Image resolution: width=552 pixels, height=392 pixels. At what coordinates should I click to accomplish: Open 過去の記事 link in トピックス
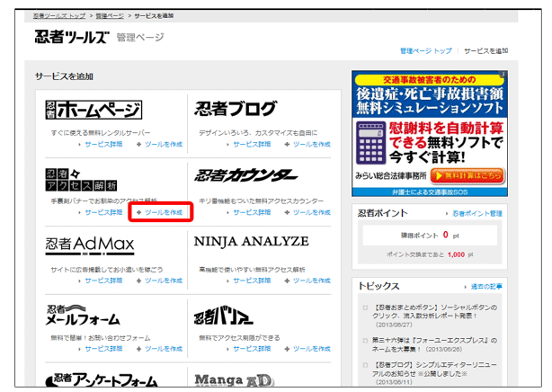point(486,286)
